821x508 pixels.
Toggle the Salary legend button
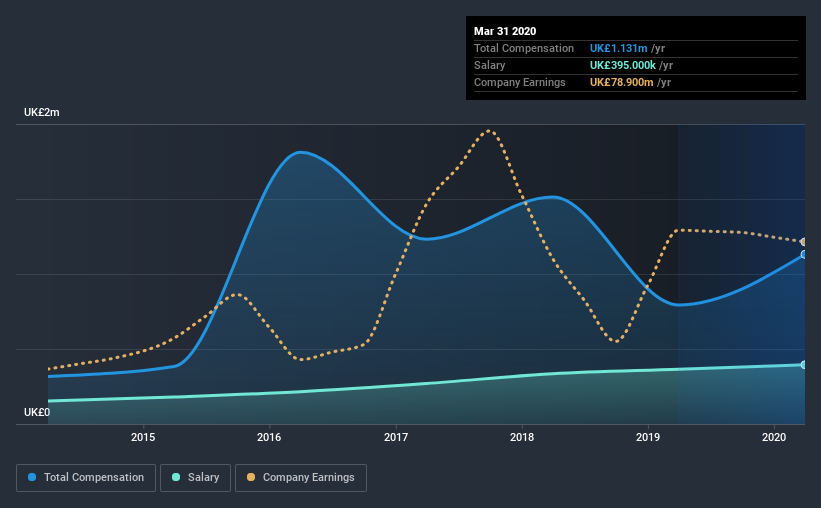(x=195, y=478)
